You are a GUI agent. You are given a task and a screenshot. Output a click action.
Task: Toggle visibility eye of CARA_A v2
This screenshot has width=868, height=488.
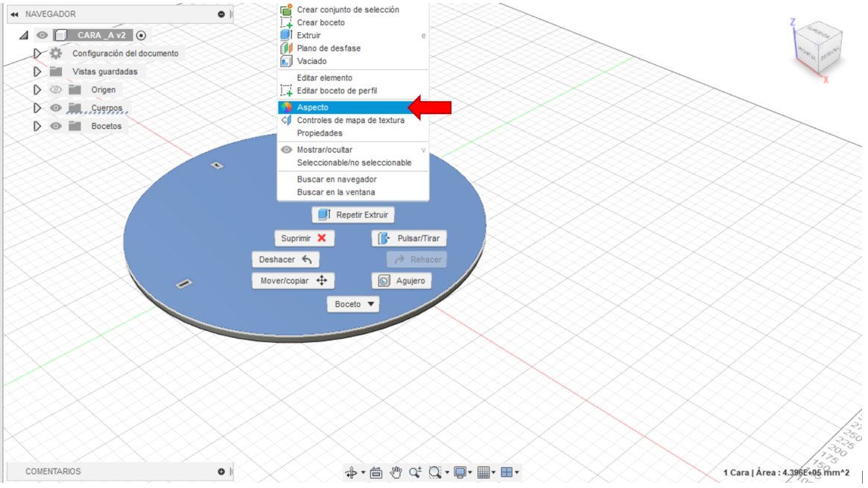coord(42,36)
